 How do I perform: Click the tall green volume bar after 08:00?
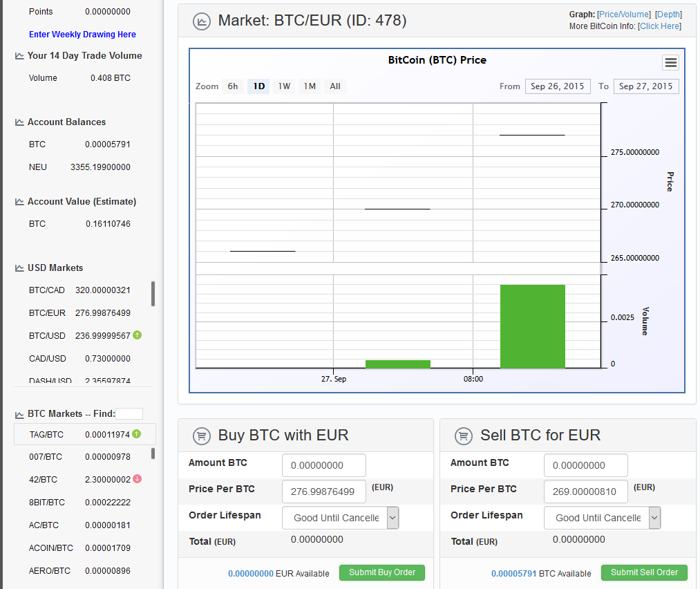coord(533,326)
